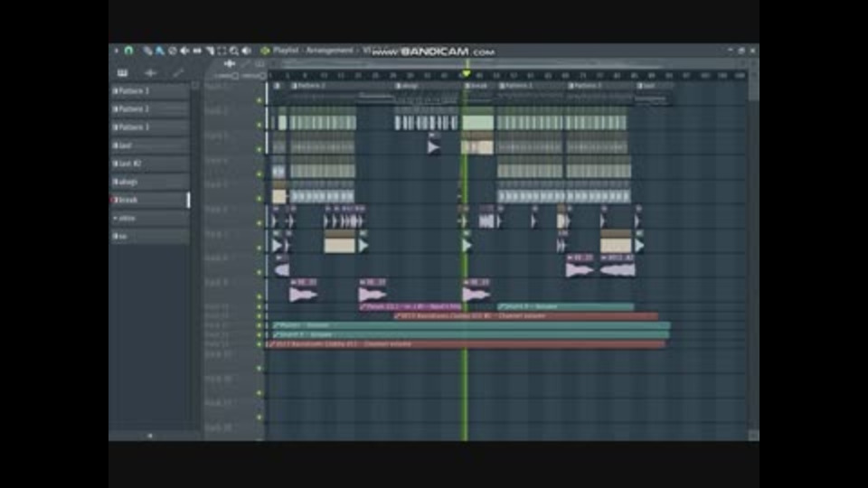Click the 'Pattern 2' timeline marker
Screen dimensions: 868x488
309,86
